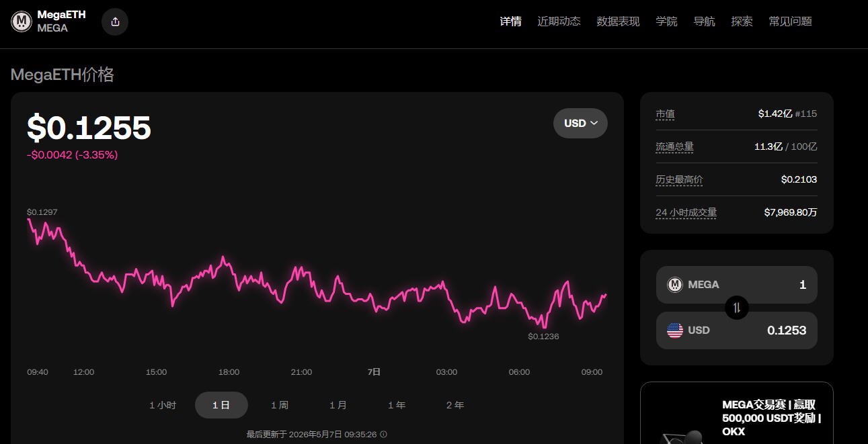Image resolution: width=868 pixels, height=444 pixels.
Task: Click the $0.1297 chart high label
Action: click(42, 212)
